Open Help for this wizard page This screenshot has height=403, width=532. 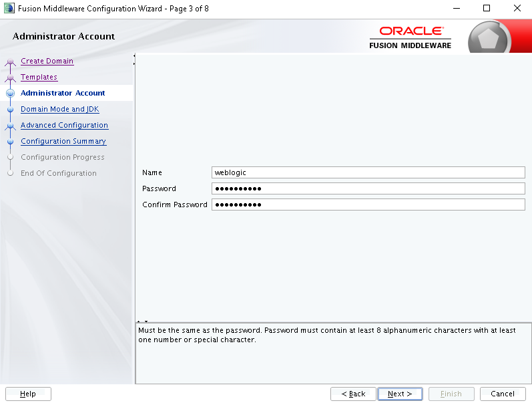pyautogui.click(x=28, y=394)
